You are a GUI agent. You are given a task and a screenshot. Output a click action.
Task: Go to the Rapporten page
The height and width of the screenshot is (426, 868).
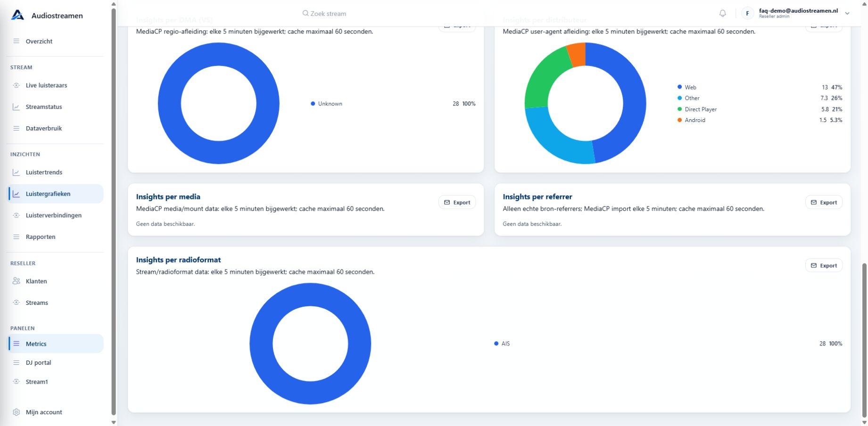click(56, 237)
